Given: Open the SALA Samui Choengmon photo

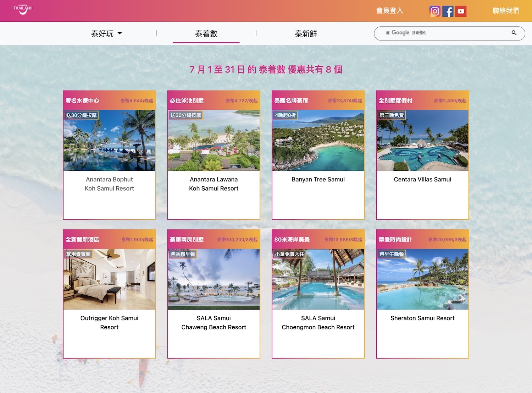Looking at the screenshot, I should (x=318, y=279).
